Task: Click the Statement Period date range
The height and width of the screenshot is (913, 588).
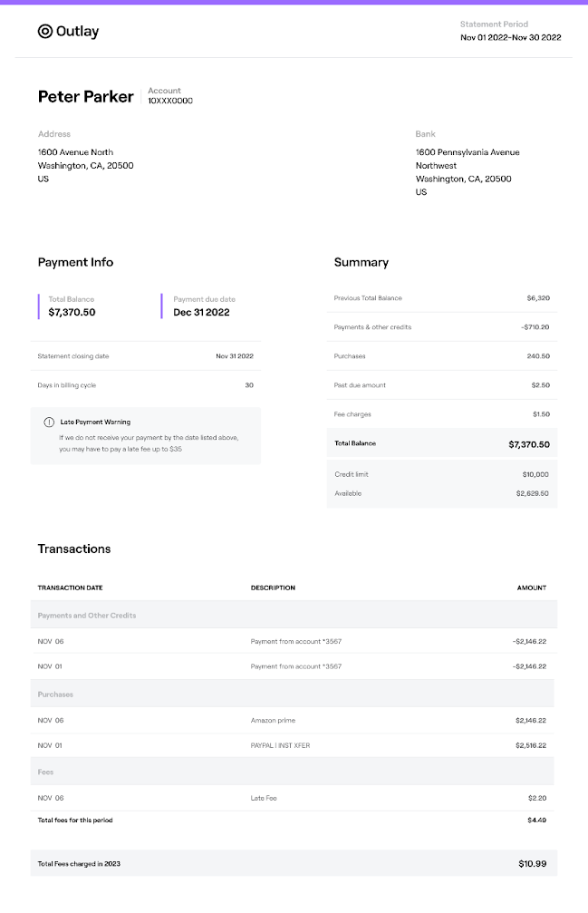Action: [x=511, y=37]
